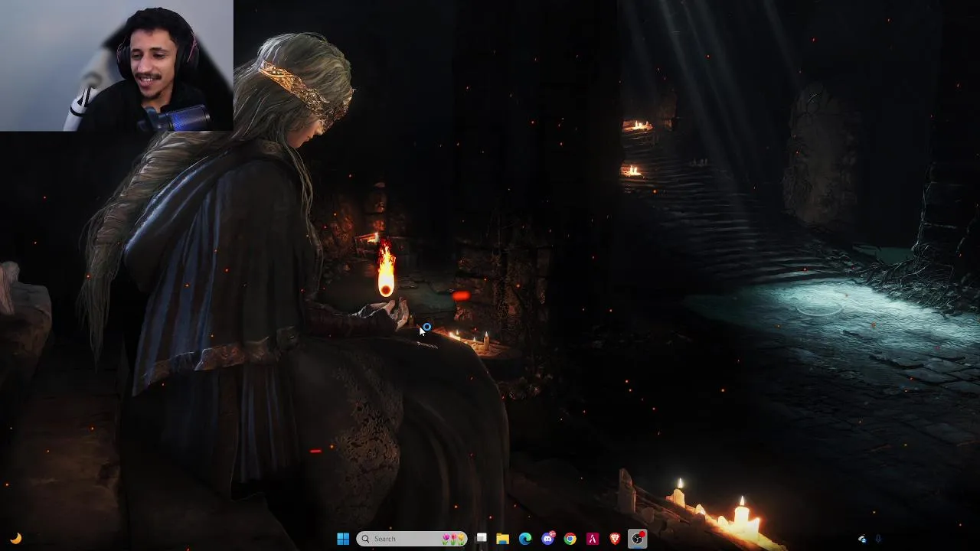
Task: Click the moon icon on taskbar's left
Action: (15, 539)
